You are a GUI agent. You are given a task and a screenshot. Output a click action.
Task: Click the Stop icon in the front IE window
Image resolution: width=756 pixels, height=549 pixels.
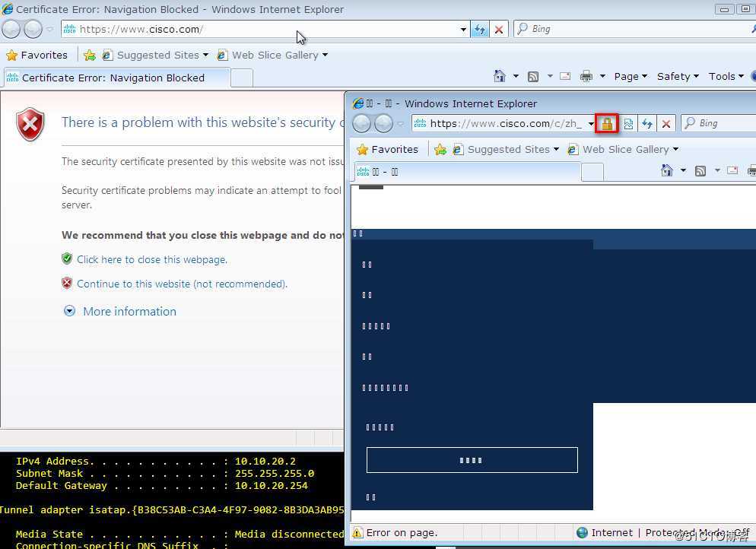click(666, 124)
